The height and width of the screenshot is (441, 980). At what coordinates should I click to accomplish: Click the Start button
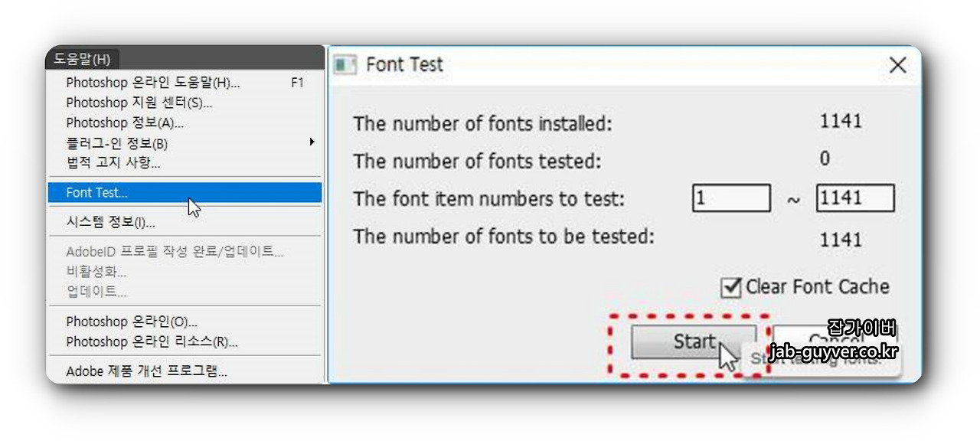[694, 341]
